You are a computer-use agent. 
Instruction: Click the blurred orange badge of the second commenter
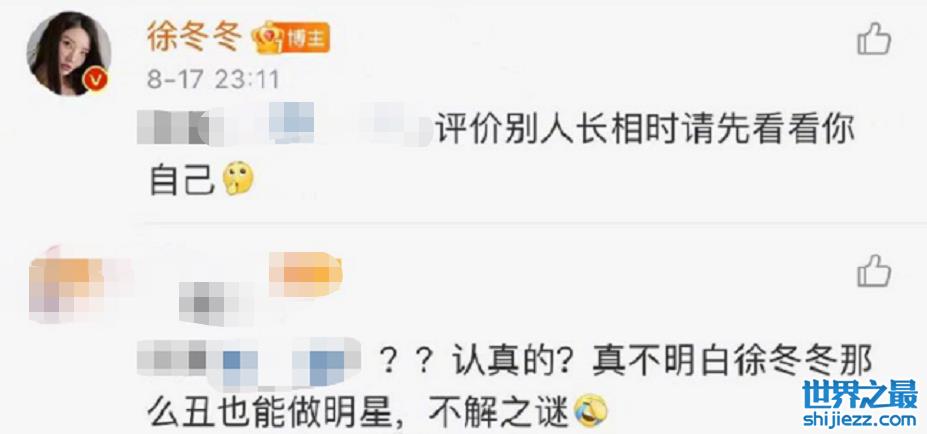(x=306, y=274)
